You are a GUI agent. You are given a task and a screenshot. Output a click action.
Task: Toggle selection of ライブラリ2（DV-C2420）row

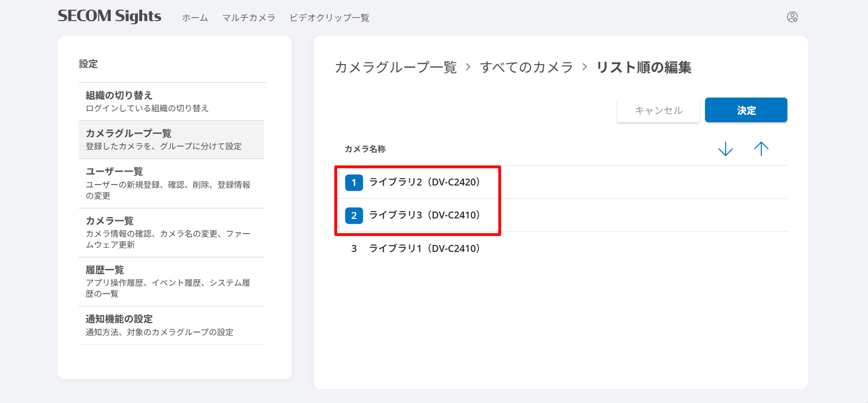(x=561, y=182)
